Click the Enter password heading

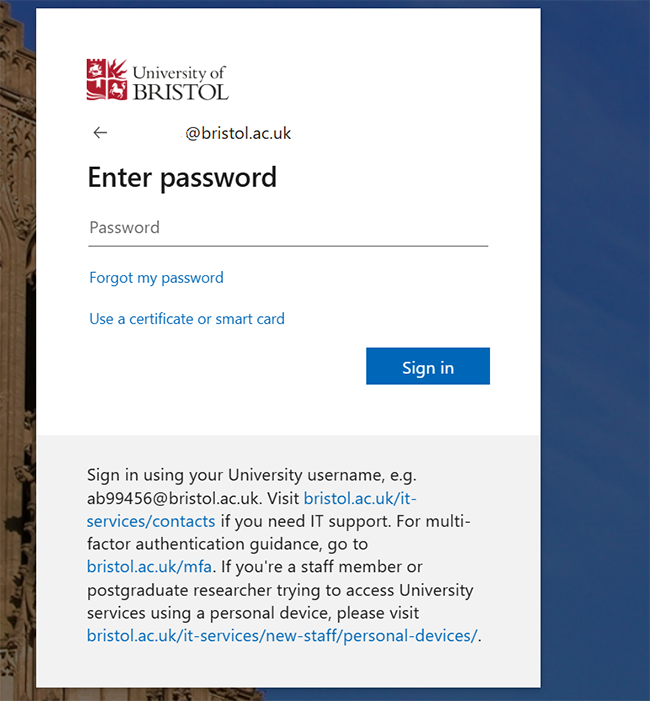[x=182, y=178]
